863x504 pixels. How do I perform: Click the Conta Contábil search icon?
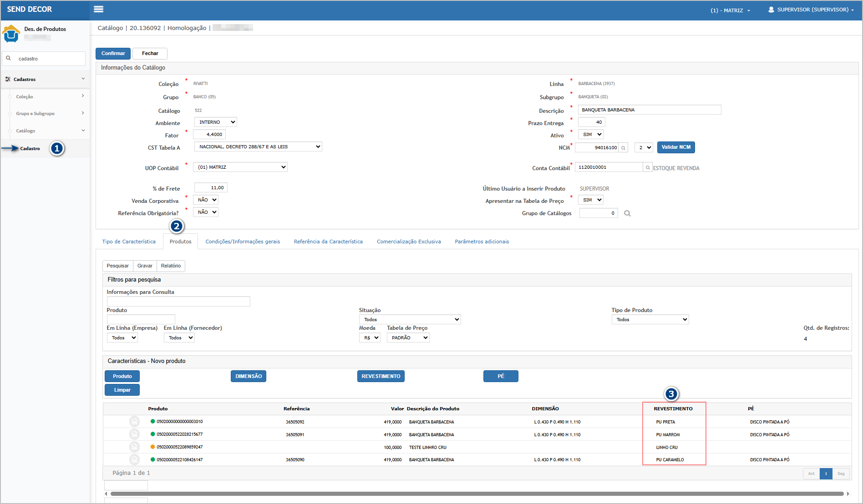pos(648,168)
